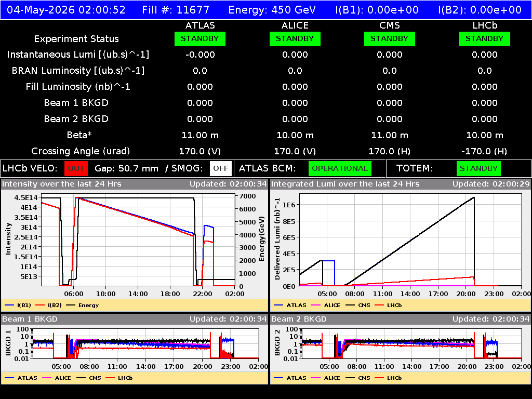Screen dimensions: 532x399
Task: Click Integrated Lumi over last 24 Hrs title
Action: [x=345, y=184]
